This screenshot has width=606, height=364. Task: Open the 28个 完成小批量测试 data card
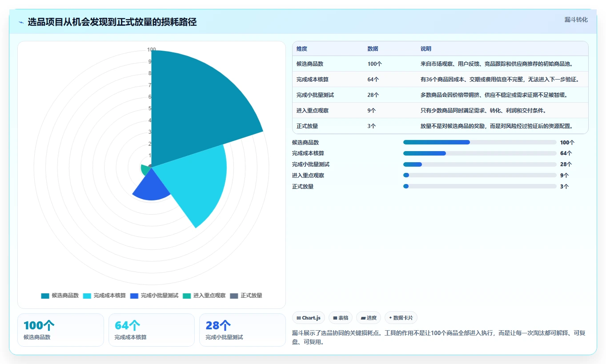coord(242,330)
